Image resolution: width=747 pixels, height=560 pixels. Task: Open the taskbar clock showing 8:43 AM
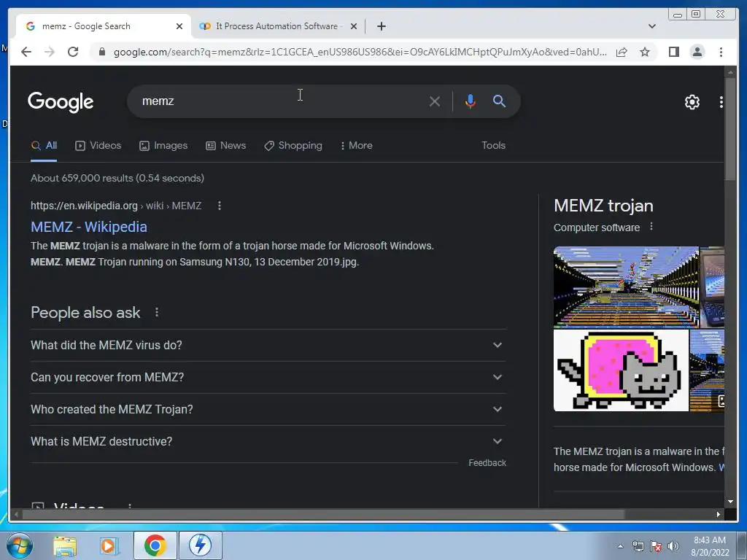tap(710, 546)
